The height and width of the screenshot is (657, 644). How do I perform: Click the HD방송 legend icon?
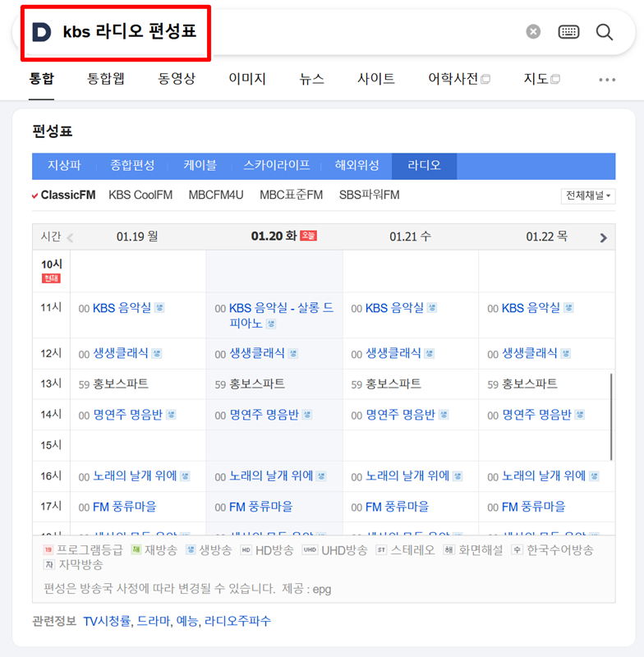(x=246, y=550)
